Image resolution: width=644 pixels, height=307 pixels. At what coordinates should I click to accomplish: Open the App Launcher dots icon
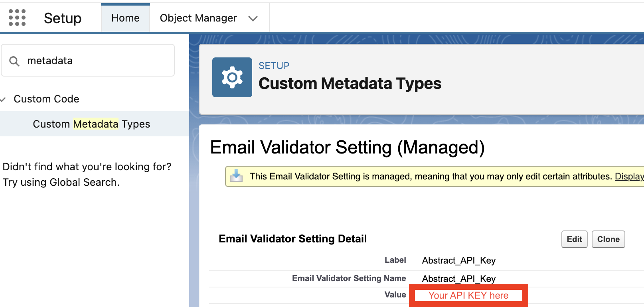(17, 18)
